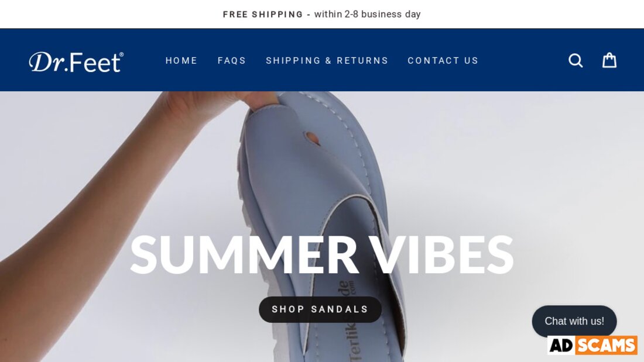Click the registered trademark symbol on logo
644x362 pixels.
121,54
